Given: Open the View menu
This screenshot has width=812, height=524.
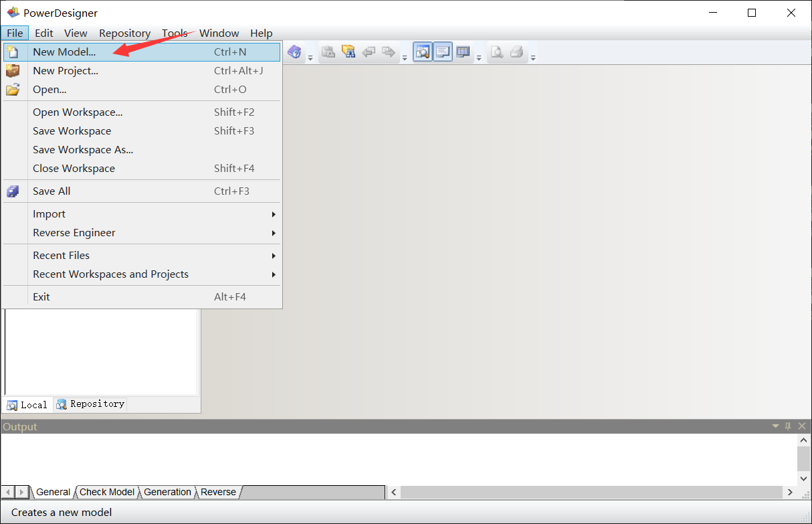Looking at the screenshot, I should [x=76, y=33].
